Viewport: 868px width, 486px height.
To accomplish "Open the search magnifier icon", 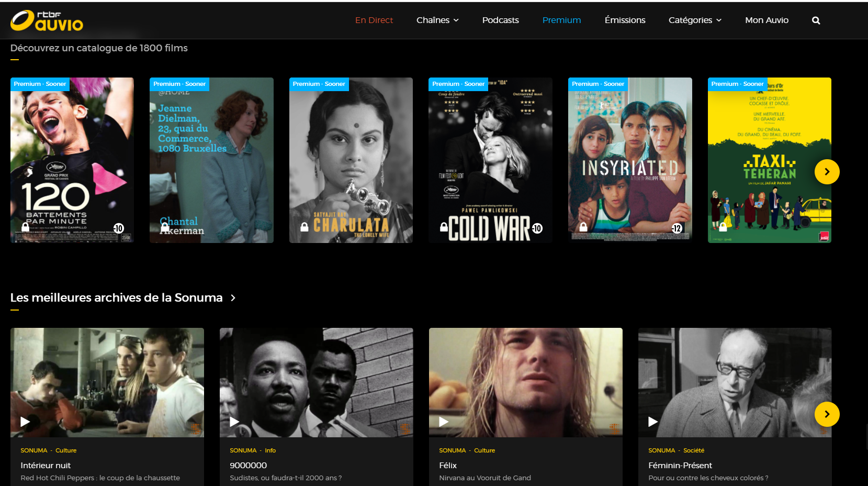I will [816, 20].
